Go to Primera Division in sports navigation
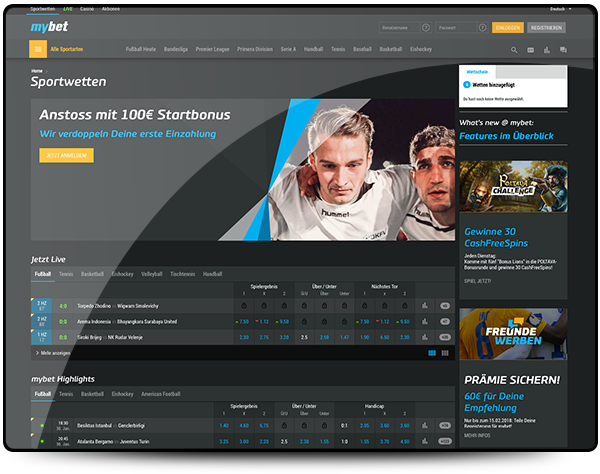The image size is (600, 474). pos(255,49)
